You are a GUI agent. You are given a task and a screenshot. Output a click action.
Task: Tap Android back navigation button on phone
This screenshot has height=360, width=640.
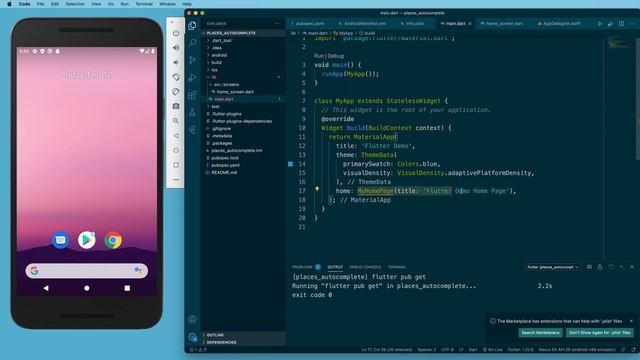click(46, 288)
